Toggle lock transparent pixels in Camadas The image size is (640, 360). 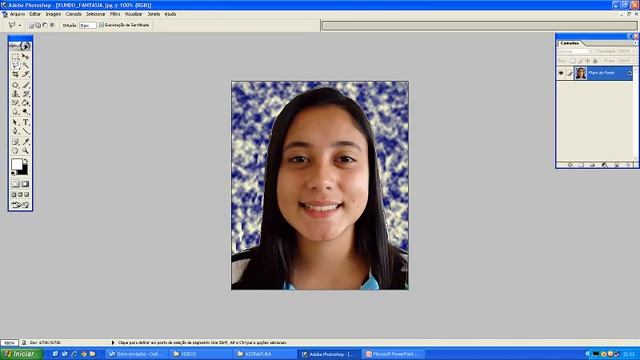(573, 61)
